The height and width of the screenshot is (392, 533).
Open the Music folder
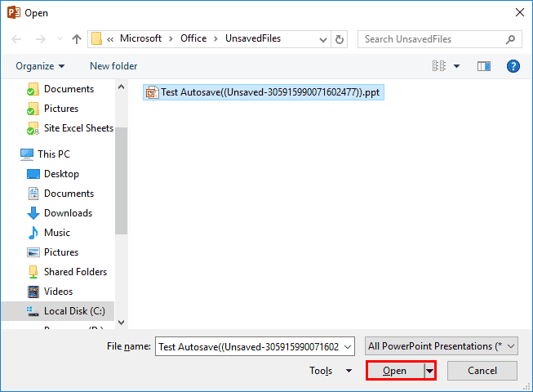pyautogui.click(x=49, y=233)
